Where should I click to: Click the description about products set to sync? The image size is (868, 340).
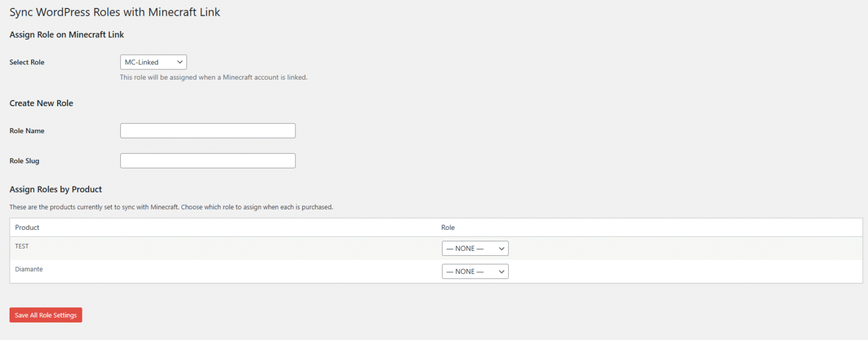(x=171, y=207)
